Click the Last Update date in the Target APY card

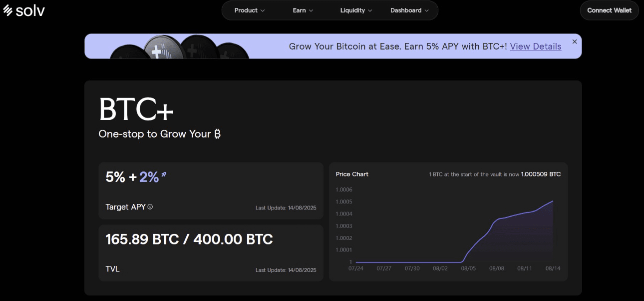click(x=286, y=208)
